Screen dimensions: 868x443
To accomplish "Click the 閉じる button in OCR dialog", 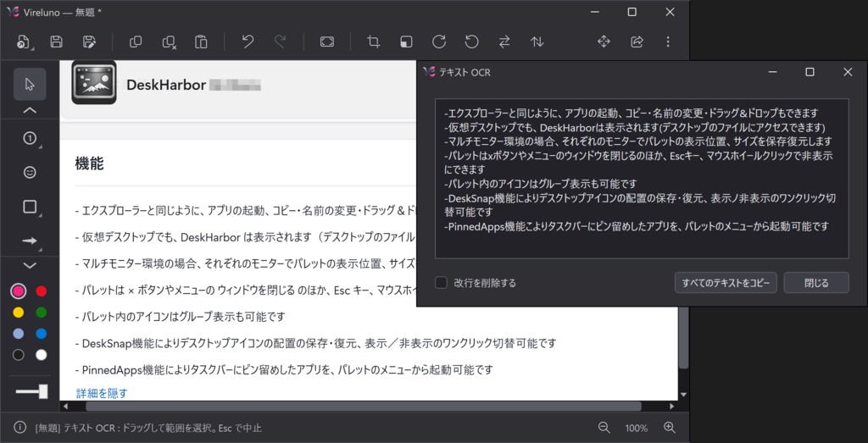I will click(x=816, y=283).
